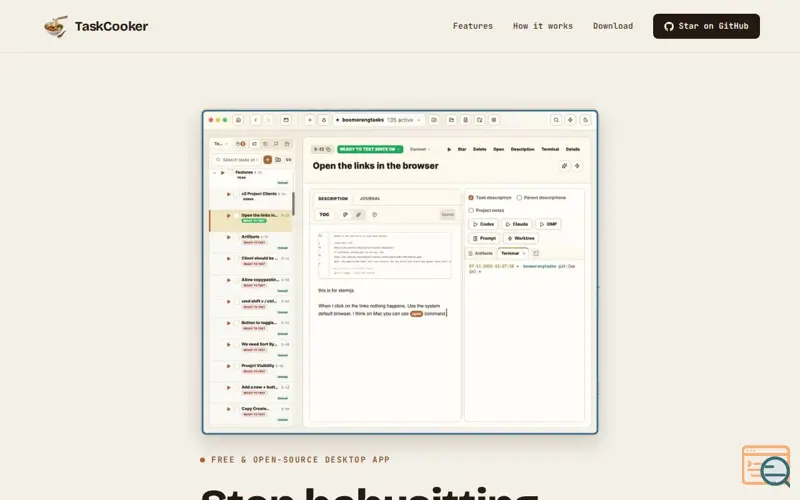
Task: Open the Features nav link
Action: [x=472, y=26]
